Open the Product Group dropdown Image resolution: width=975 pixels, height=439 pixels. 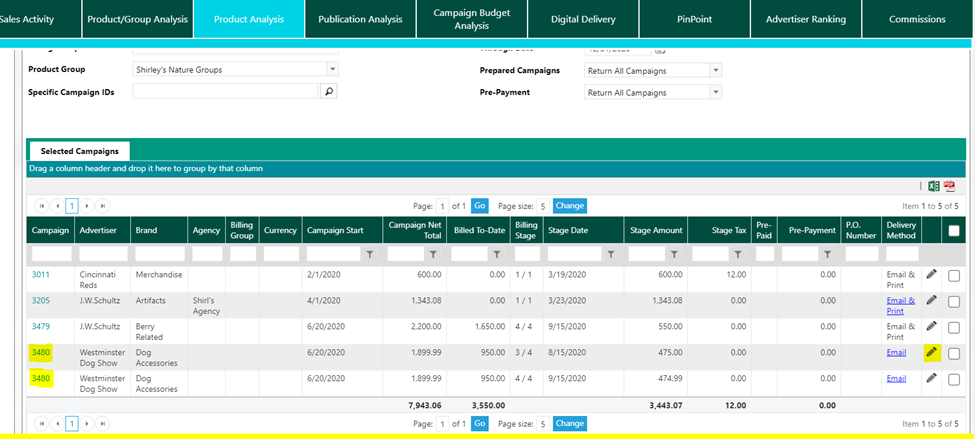[332, 70]
